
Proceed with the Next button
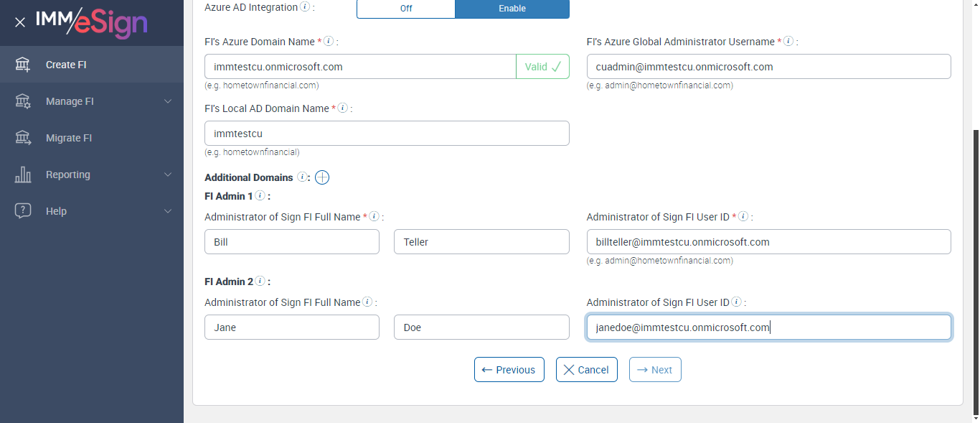click(x=655, y=370)
